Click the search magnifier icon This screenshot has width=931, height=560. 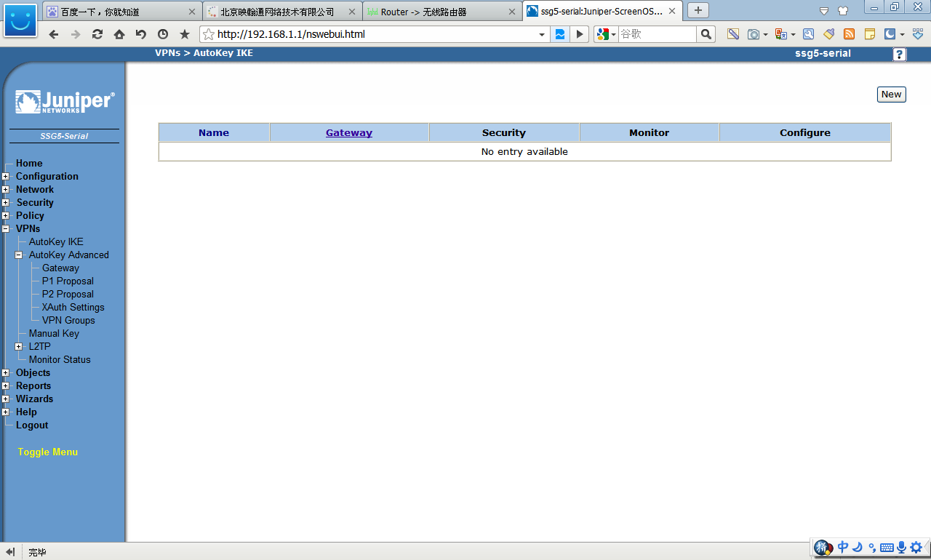(706, 34)
